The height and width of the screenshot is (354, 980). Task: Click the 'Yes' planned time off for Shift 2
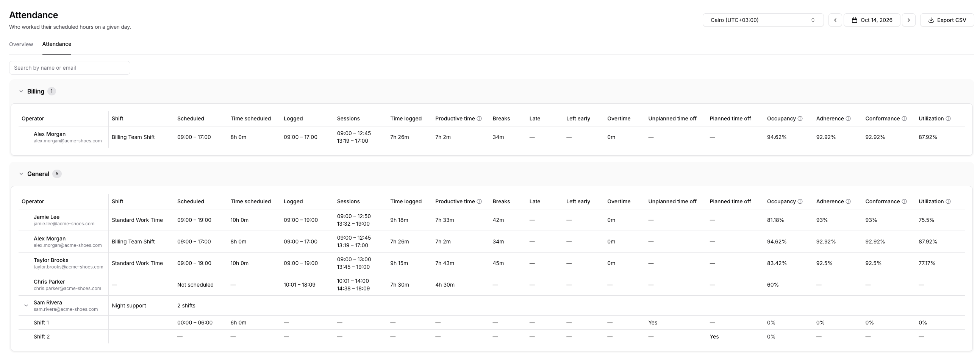714,337
